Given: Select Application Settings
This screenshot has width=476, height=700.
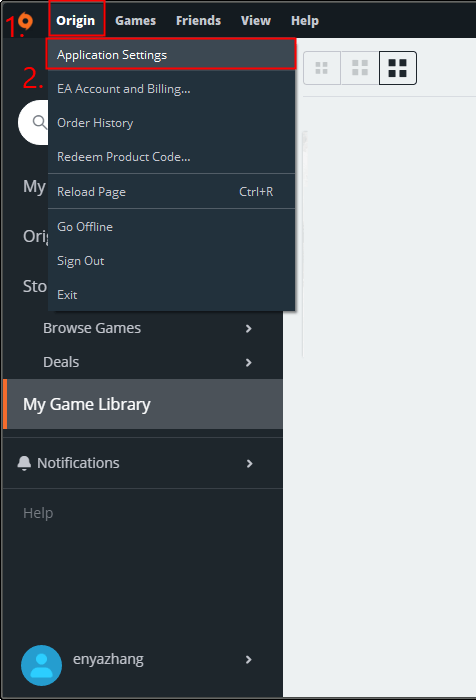Looking at the screenshot, I should (171, 54).
